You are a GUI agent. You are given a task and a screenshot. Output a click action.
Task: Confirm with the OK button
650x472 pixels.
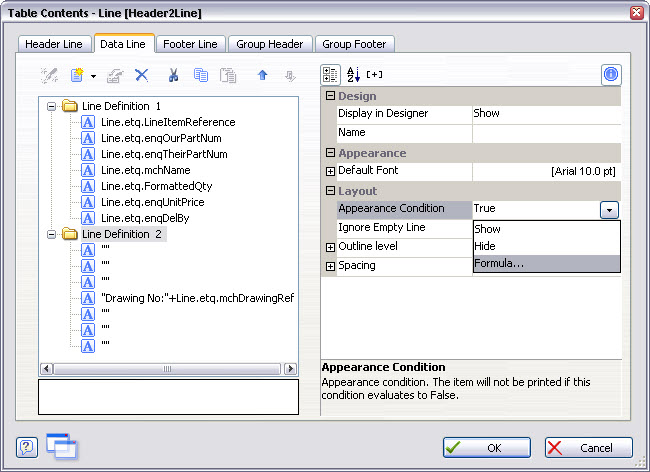(487, 448)
